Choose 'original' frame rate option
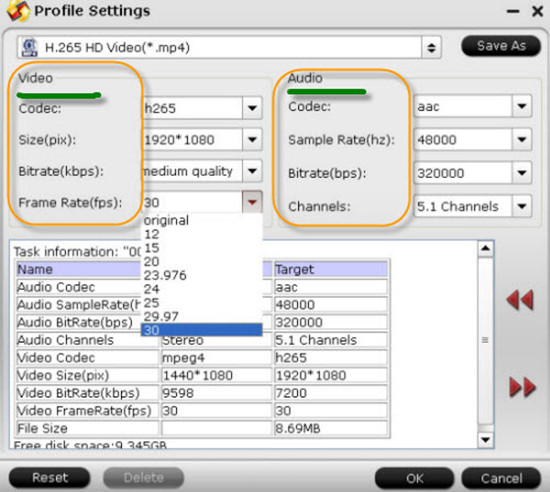This screenshot has height=492, width=550. point(201,220)
